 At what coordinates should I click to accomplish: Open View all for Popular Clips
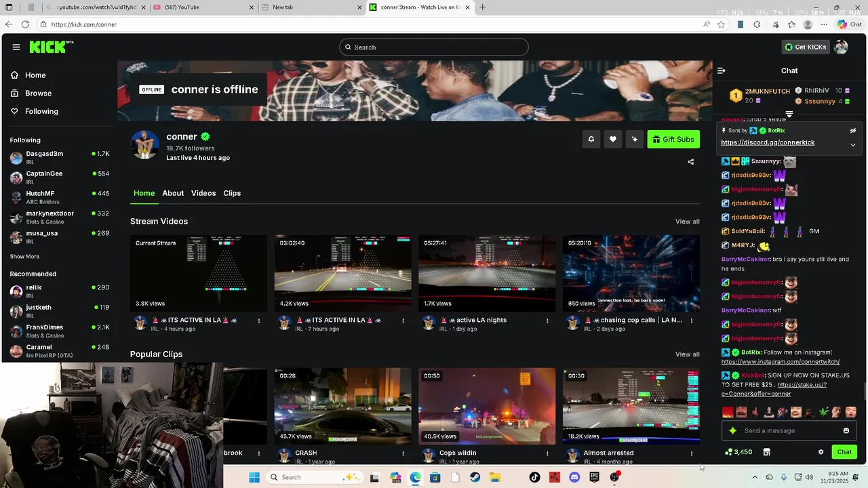click(687, 354)
